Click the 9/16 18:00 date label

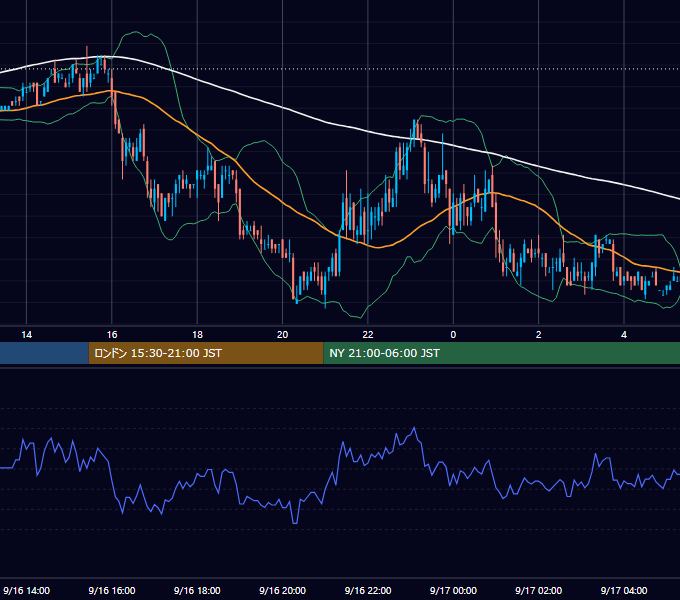coord(197,590)
